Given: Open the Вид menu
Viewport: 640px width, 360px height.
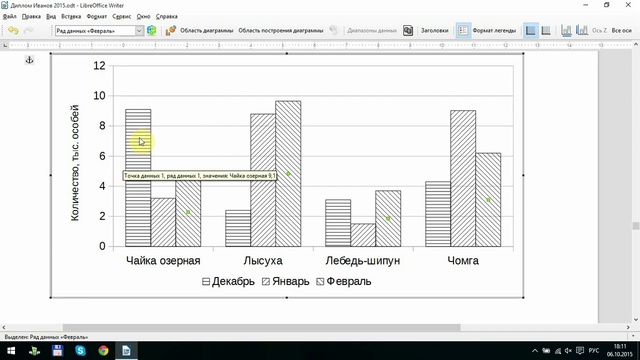Looking at the screenshot, I should pos(51,16).
